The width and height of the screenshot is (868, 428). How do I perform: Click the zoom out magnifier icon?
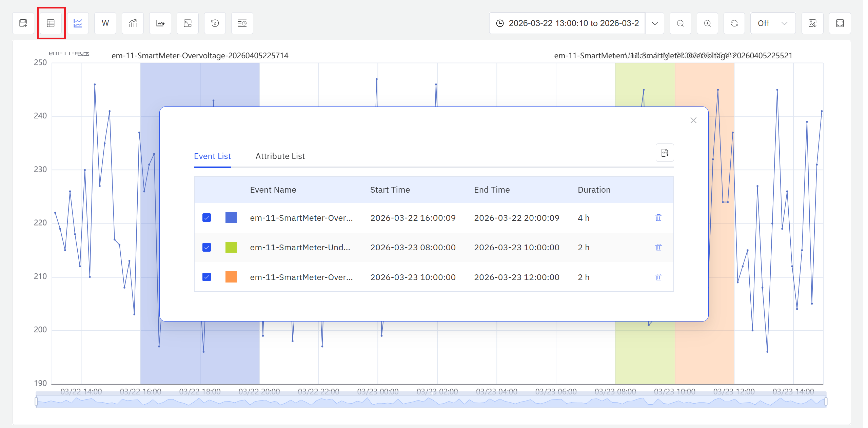pos(680,23)
